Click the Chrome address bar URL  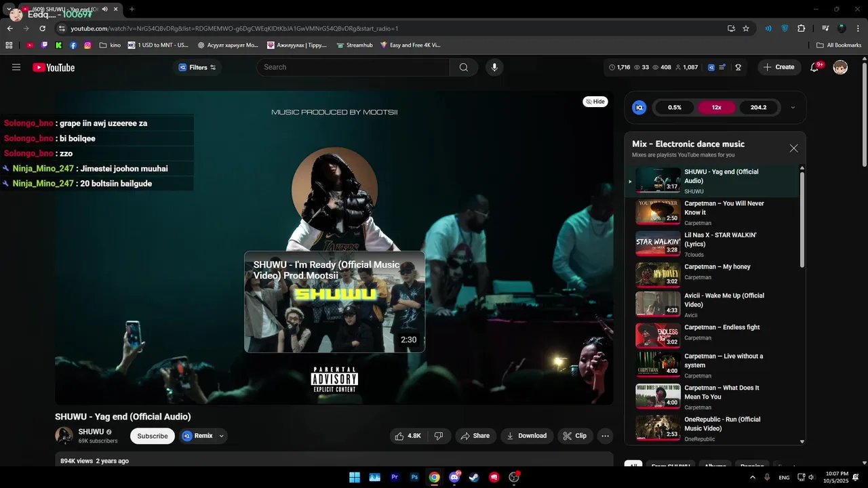pos(234,28)
